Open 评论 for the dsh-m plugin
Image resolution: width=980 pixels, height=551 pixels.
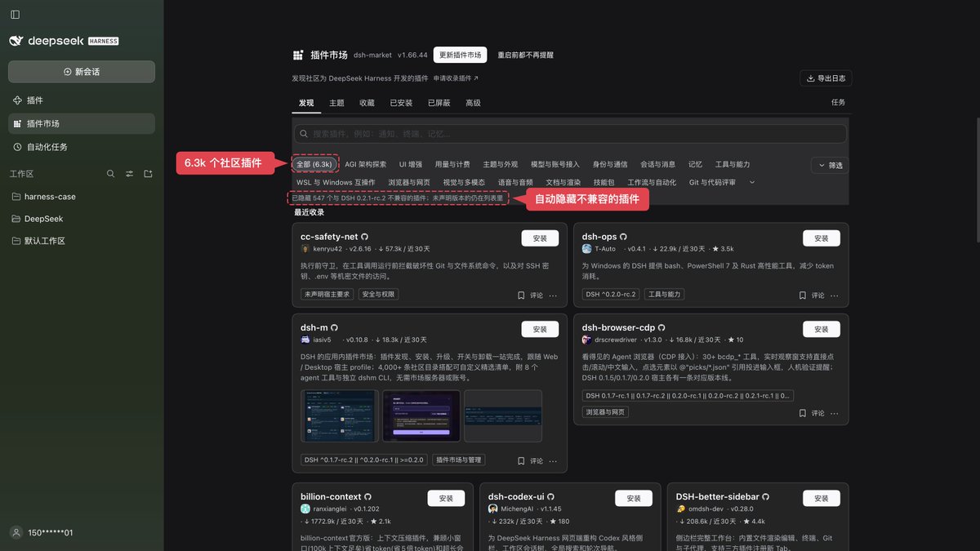536,461
